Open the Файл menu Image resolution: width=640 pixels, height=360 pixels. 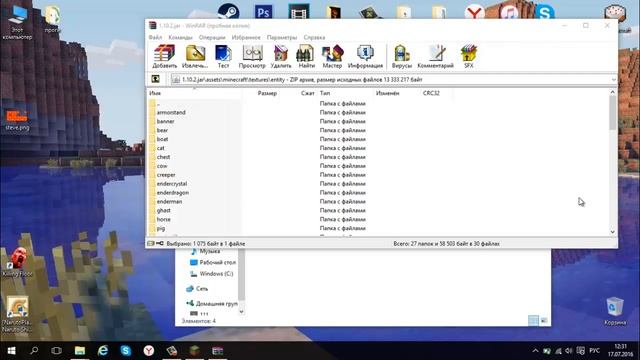point(155,37)
